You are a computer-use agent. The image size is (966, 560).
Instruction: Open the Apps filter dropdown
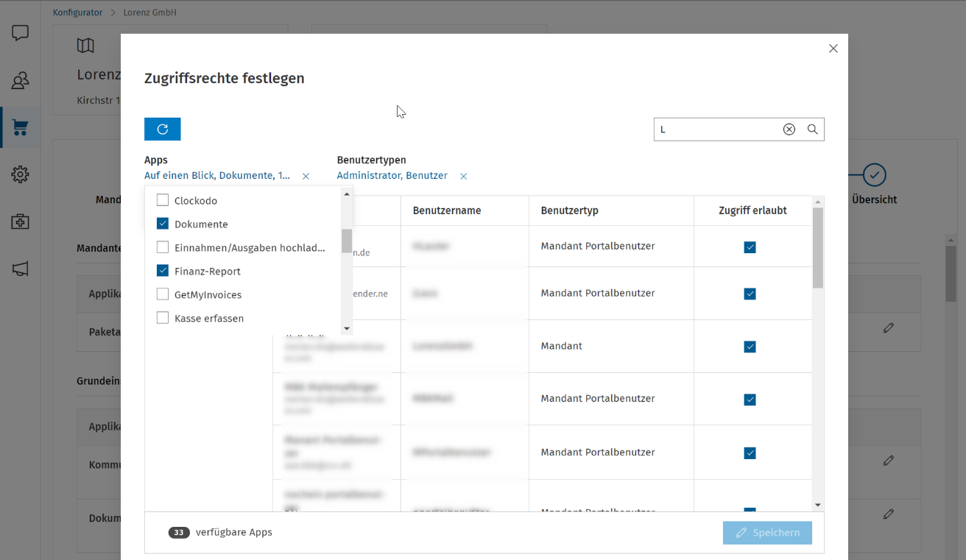(217, 176)
